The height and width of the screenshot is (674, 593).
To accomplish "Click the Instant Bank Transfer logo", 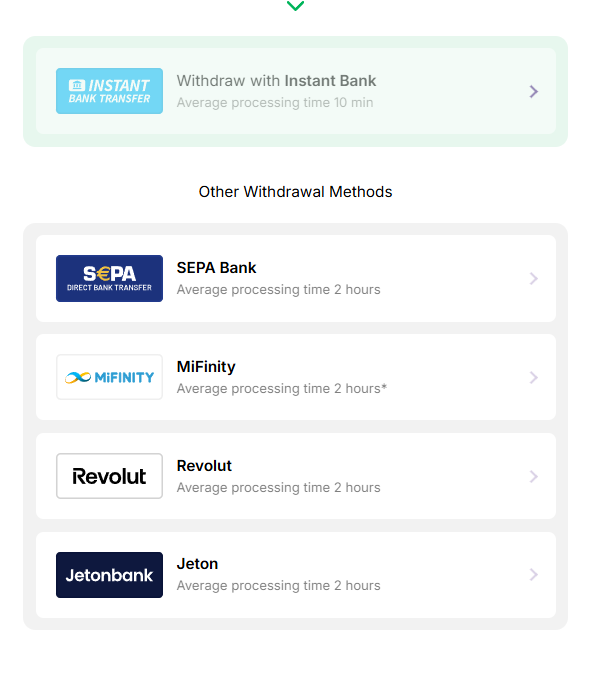I will [x=109, y=91].
